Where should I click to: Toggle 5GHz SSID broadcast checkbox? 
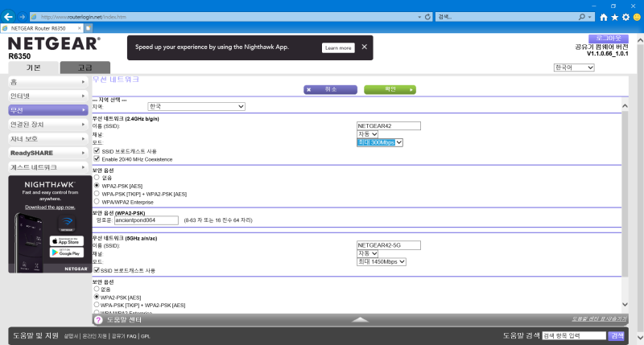[97, 270]
